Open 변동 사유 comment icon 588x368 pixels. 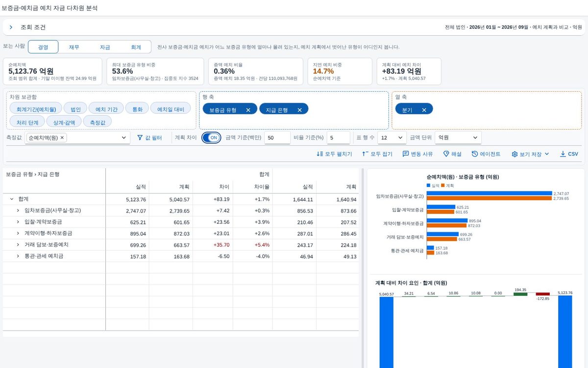(406, 154)
